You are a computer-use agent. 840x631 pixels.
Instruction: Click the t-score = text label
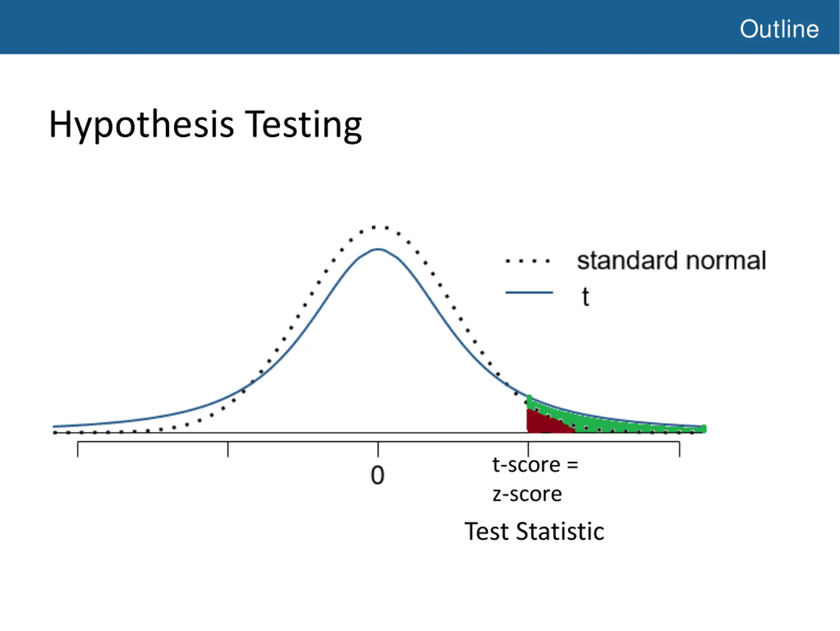point(535,465)
